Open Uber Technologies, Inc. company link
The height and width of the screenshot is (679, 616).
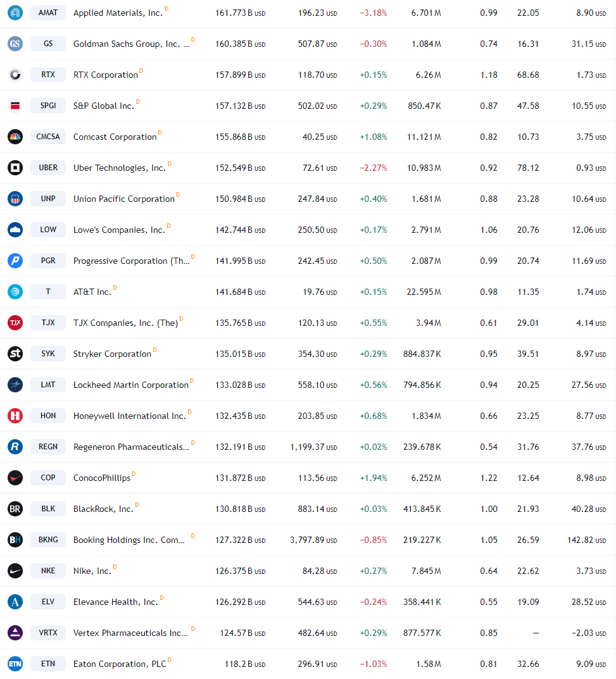coord(120,168)
